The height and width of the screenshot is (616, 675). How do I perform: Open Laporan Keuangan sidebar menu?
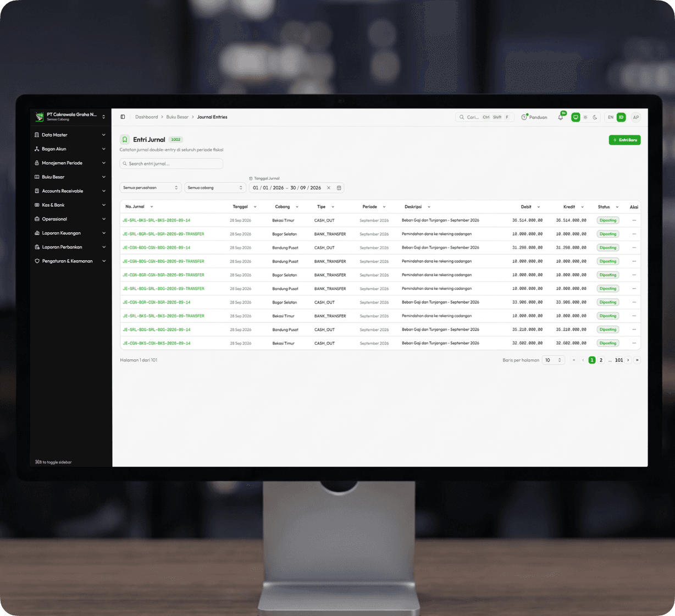tap(70, 233)
